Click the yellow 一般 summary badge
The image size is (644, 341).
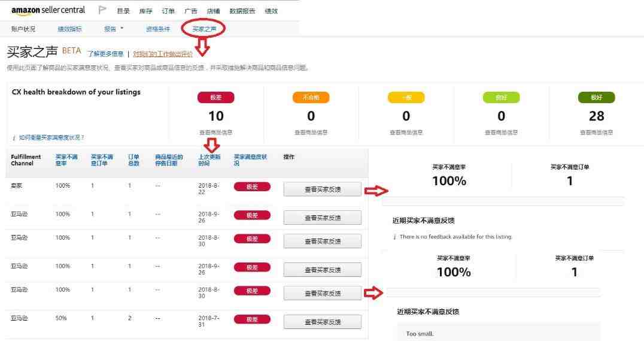click(406, 98)
